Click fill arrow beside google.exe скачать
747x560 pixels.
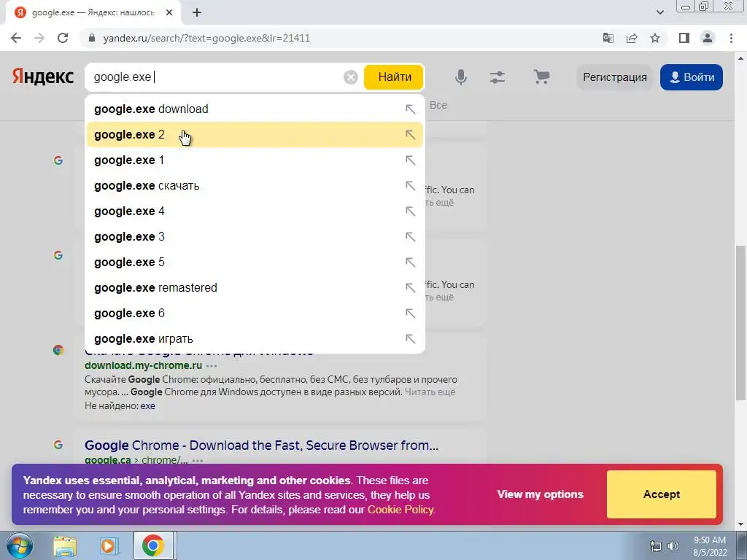(410, 185)
